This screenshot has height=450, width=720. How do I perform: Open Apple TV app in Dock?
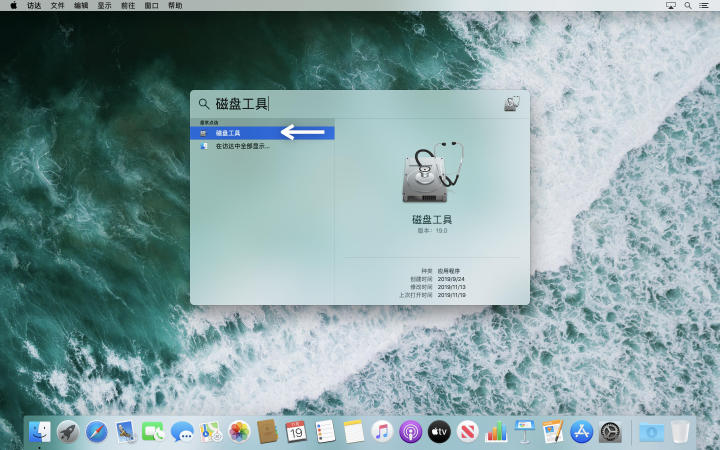point(439,432)
